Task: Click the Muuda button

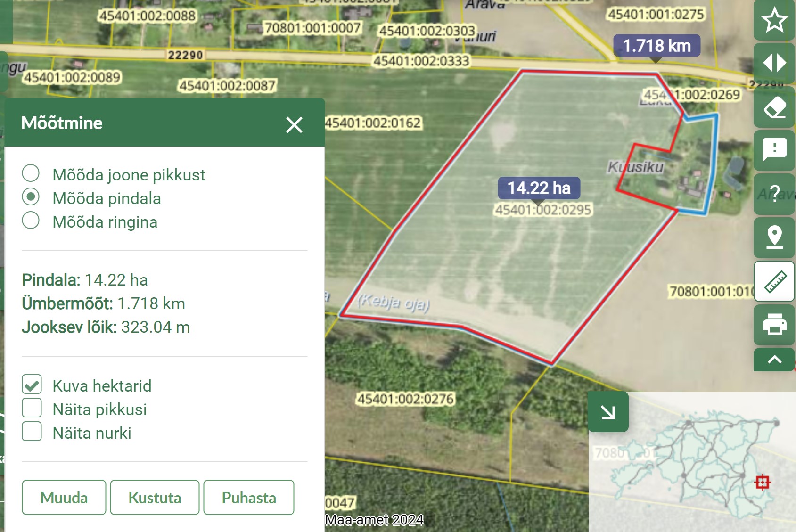Action: (x=64, y=498)
